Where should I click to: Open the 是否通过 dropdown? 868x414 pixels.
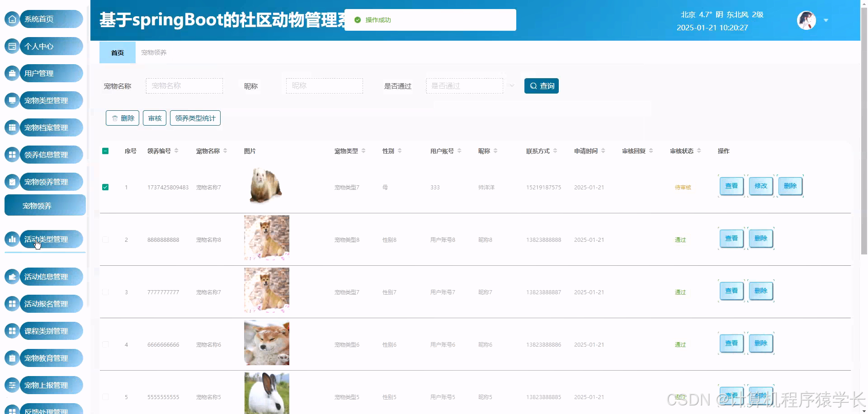click(x=465, y=85)
